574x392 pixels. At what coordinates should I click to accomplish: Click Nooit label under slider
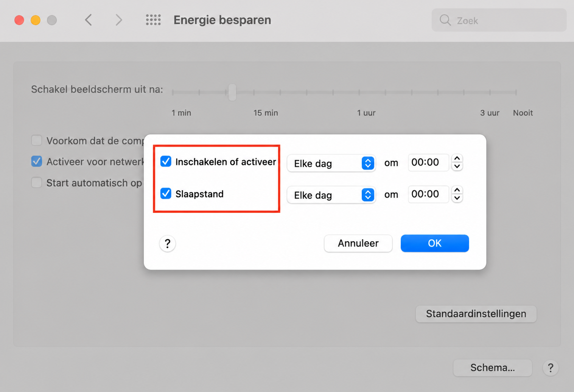coord(523,113)
